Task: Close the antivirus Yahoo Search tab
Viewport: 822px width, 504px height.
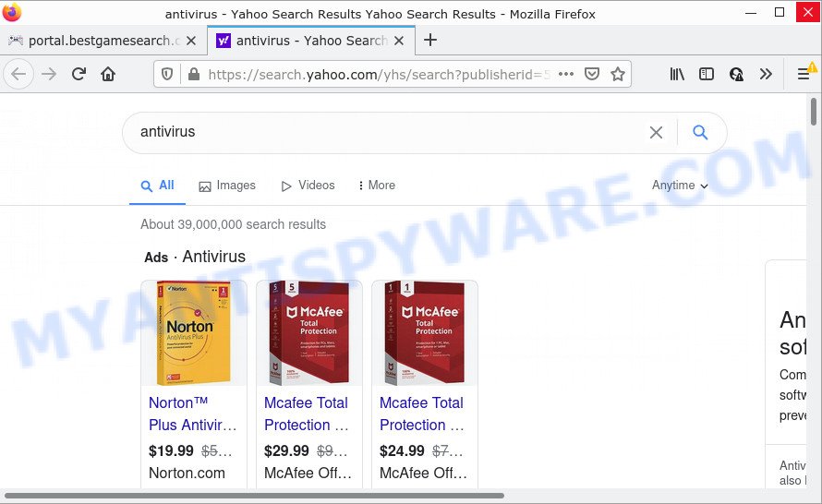Action: click(x=399, y=41)
